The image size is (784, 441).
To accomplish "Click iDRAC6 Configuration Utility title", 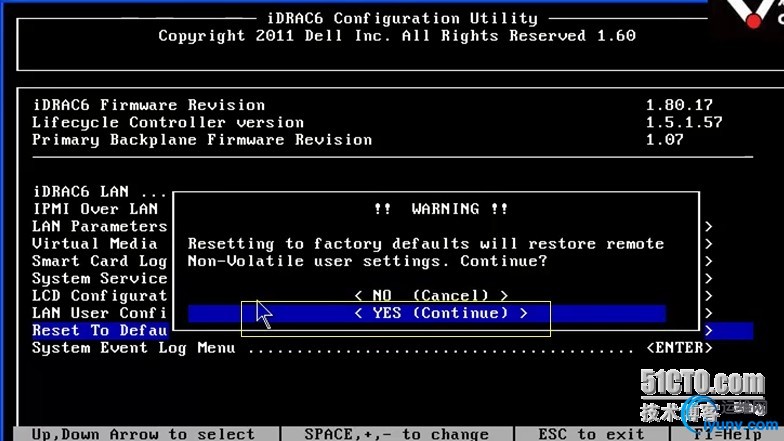I will pos(402,18).
